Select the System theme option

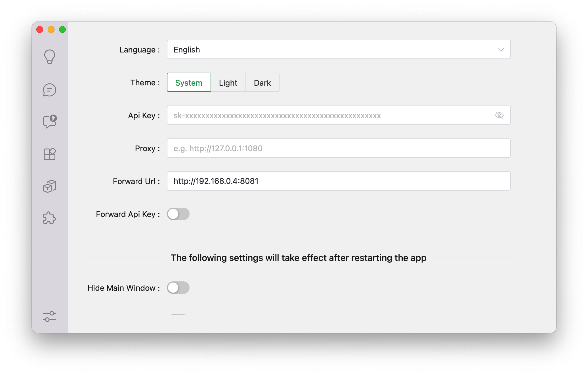point(189,83)
